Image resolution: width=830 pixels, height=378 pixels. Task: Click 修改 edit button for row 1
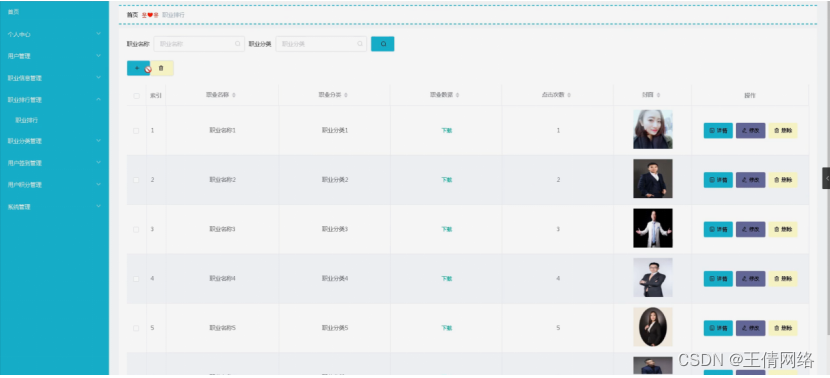pyautogui.click(x=751, y=130)
